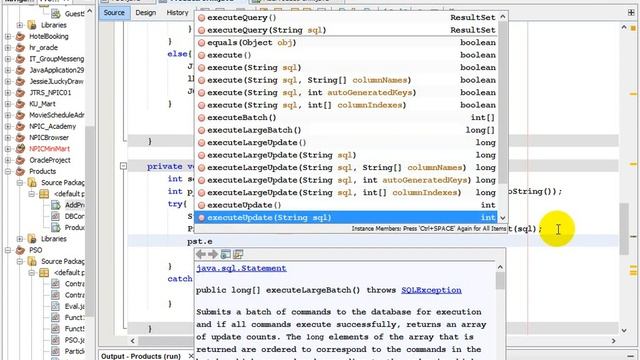Screen dimensions: 640x360
Task: Open source in editor icon in Javadoc popup
Action: (x=238, y=254)
